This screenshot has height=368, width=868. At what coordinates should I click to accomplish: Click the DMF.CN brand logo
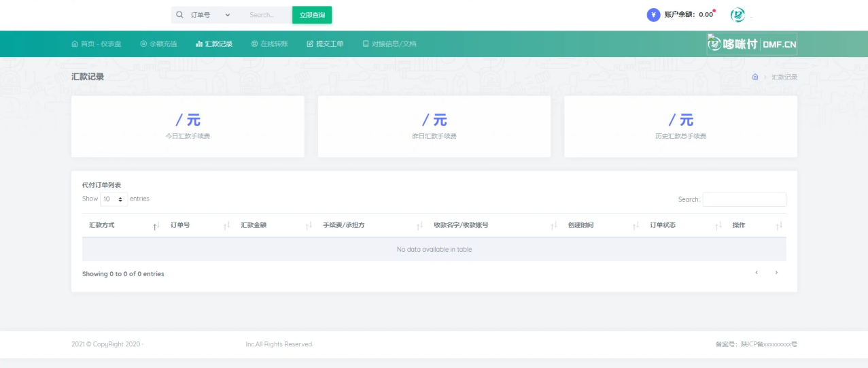point(752,44)
